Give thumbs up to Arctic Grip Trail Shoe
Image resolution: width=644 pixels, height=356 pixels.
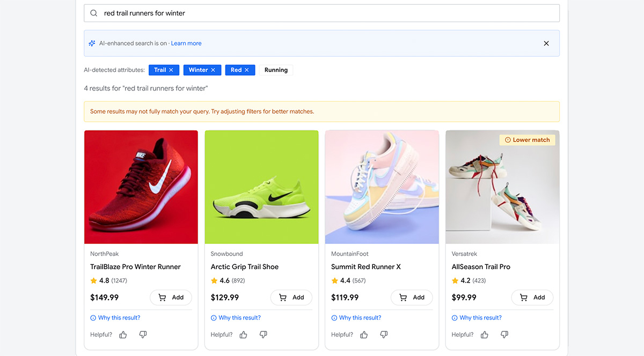tap(243, 334)
